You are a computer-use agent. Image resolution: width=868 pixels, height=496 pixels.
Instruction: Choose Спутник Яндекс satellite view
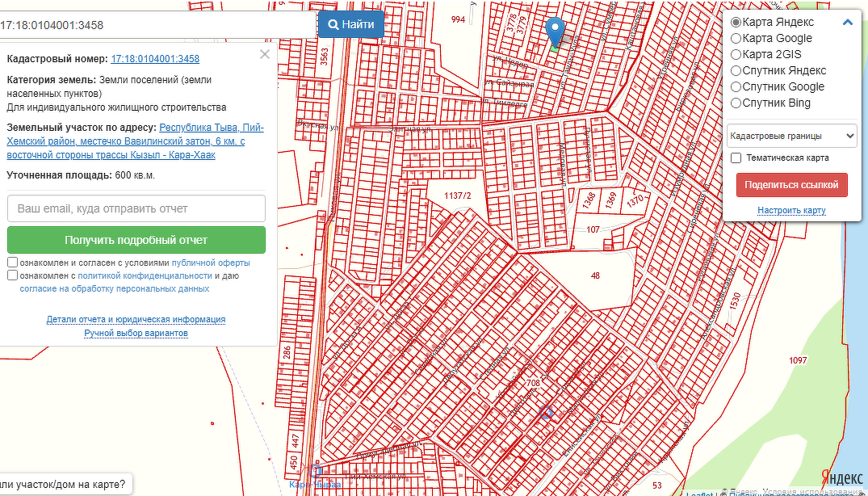coord(736,71)
